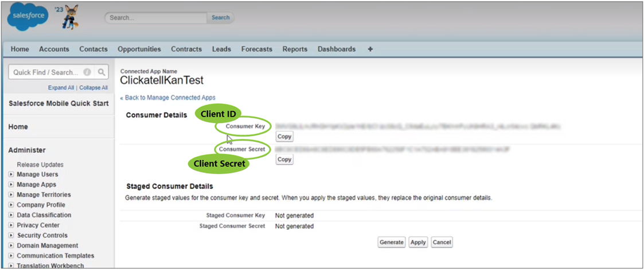Screen dimensions: 644x270
Task: Click the Staged Consumer Key 'Not generated' value
Action: tap(295, 215)
